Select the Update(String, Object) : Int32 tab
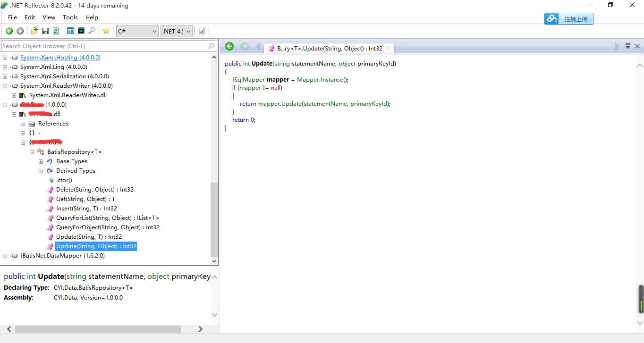 pyautogui.click(x=329, y=48)
